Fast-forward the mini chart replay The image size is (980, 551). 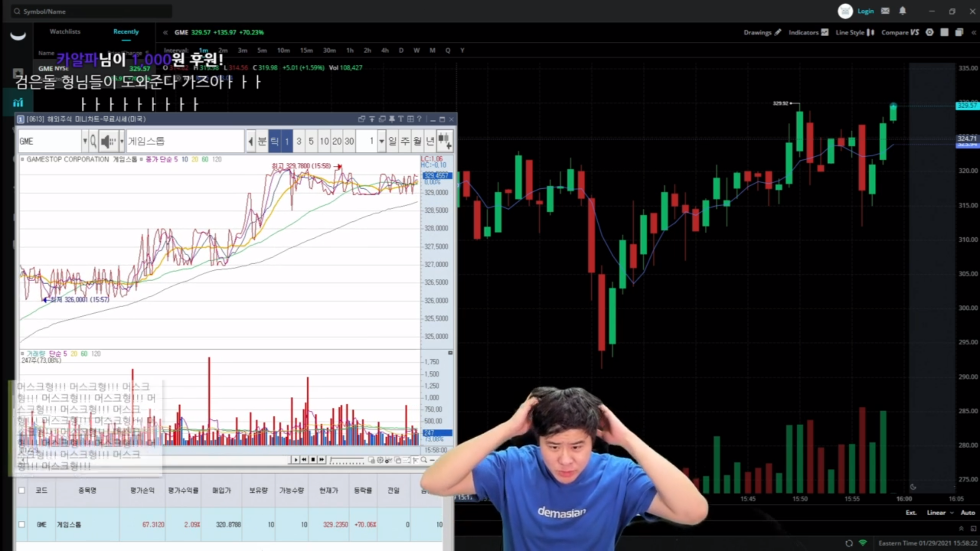click(322, 460)
